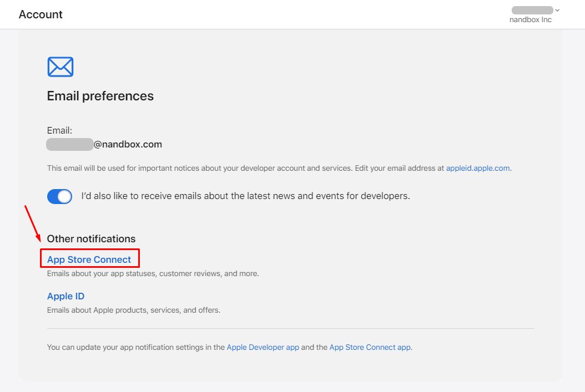Click the blurred account name at top right
The height and width of the screenshot is (392, 585).
pyautogui.click(x=532, y=9)
